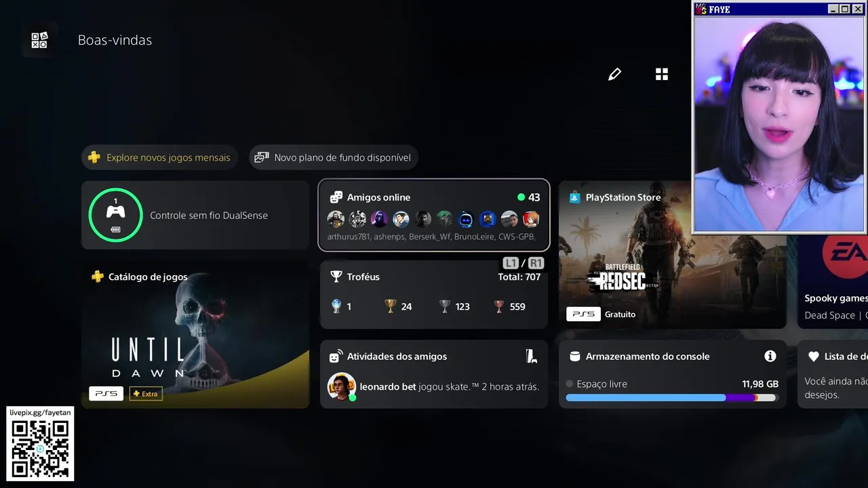Open the leonardo bet profile avatar

(x=341, y=386)
